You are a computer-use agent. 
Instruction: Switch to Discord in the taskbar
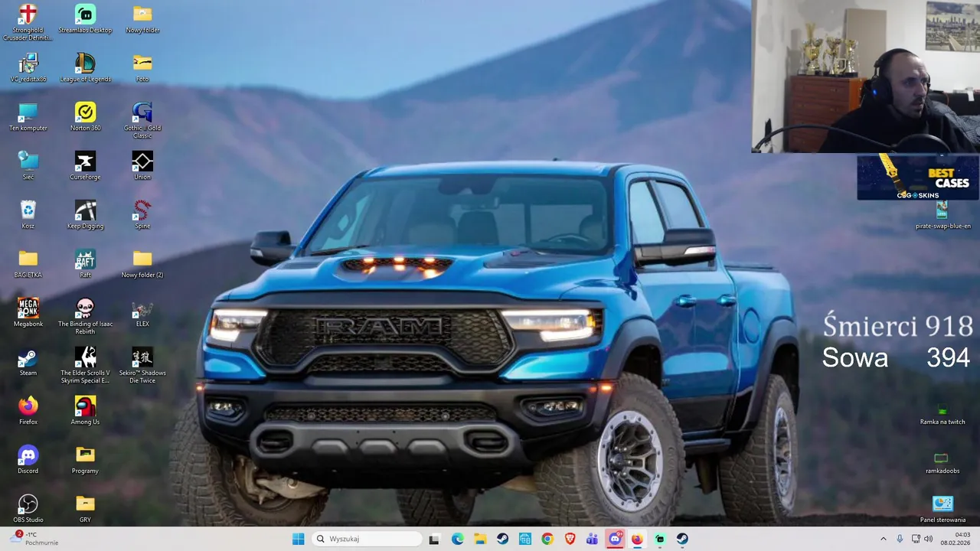(615, 539)
